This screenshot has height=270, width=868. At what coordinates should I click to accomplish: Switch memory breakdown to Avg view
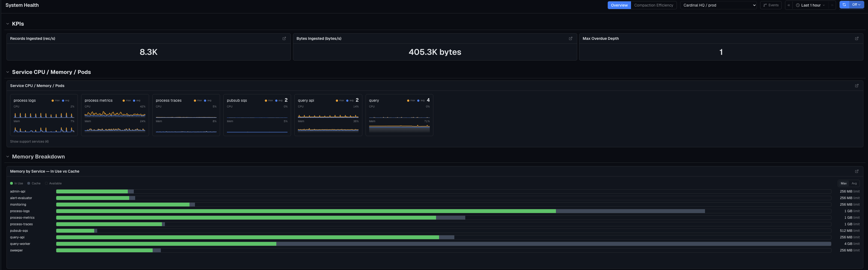(x=854, y=184)
